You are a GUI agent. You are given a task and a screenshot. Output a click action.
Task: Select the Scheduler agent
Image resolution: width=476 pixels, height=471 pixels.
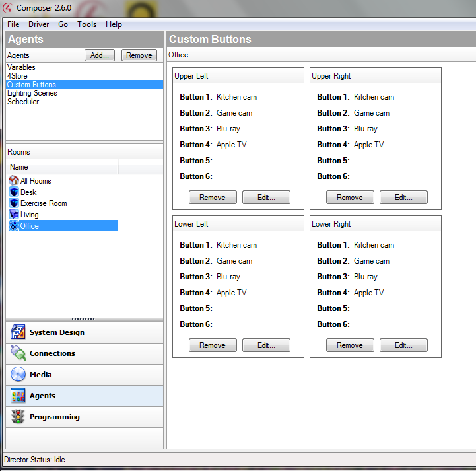pyautogui.click(x=23, y=102)
